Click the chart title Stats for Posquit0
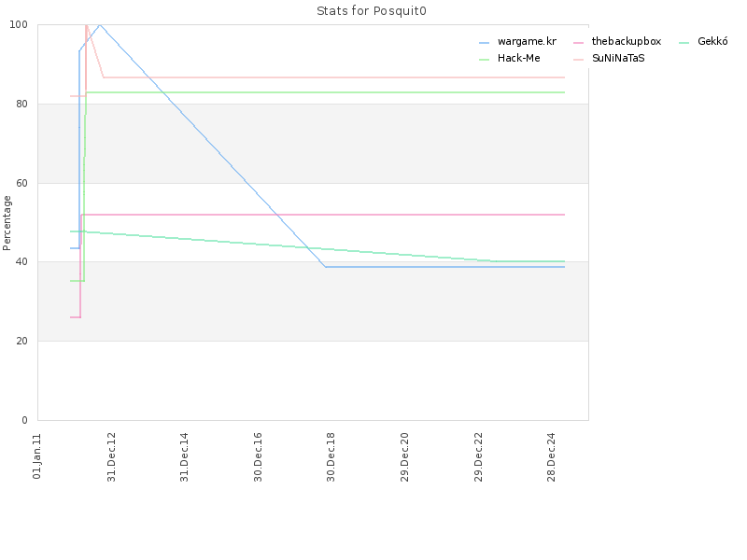747x560 pixels. (371, 11)
